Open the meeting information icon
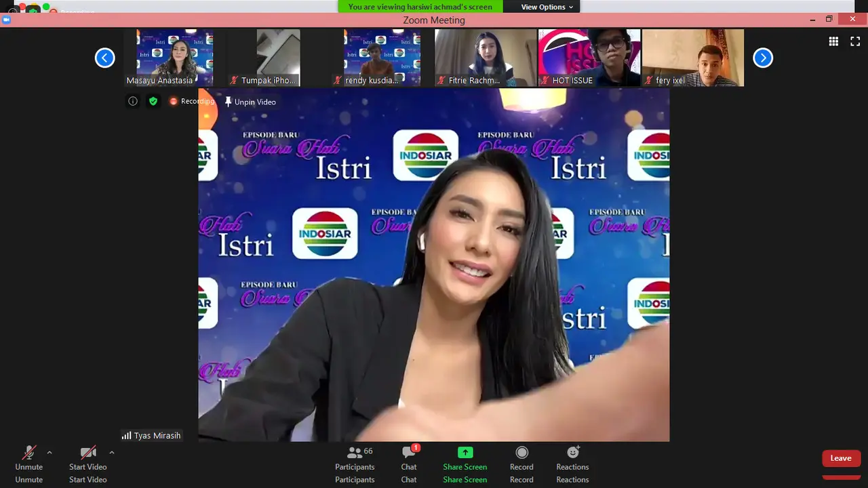 [x=133, y=101]
